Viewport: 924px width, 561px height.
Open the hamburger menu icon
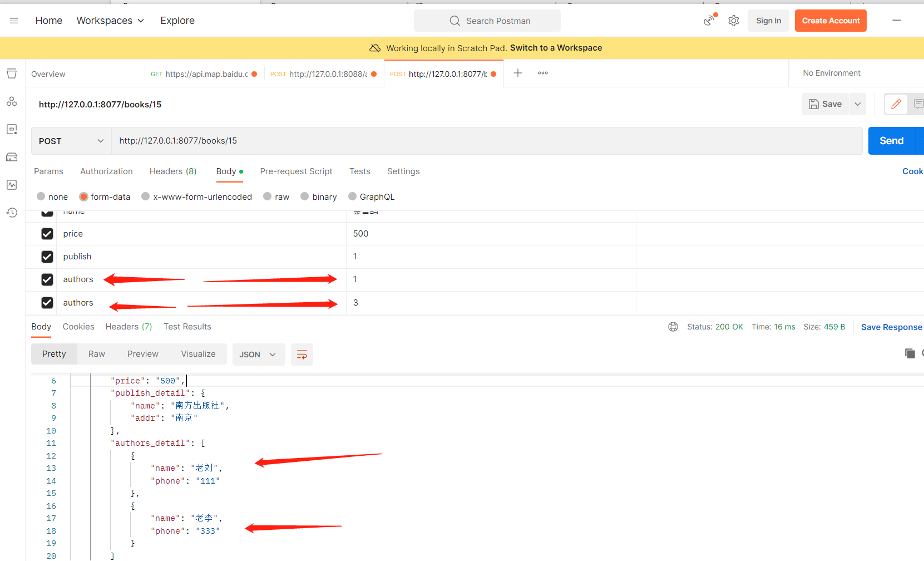pos(14,21)
